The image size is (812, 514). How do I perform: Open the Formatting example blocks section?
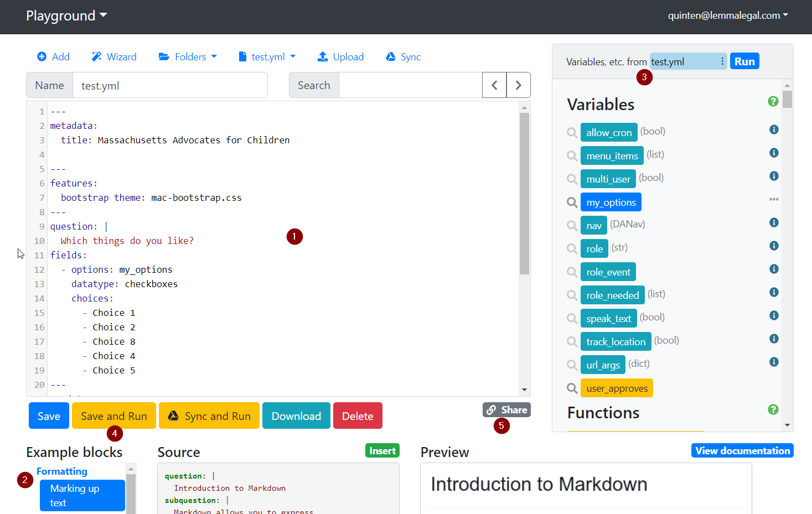[62, 471]
